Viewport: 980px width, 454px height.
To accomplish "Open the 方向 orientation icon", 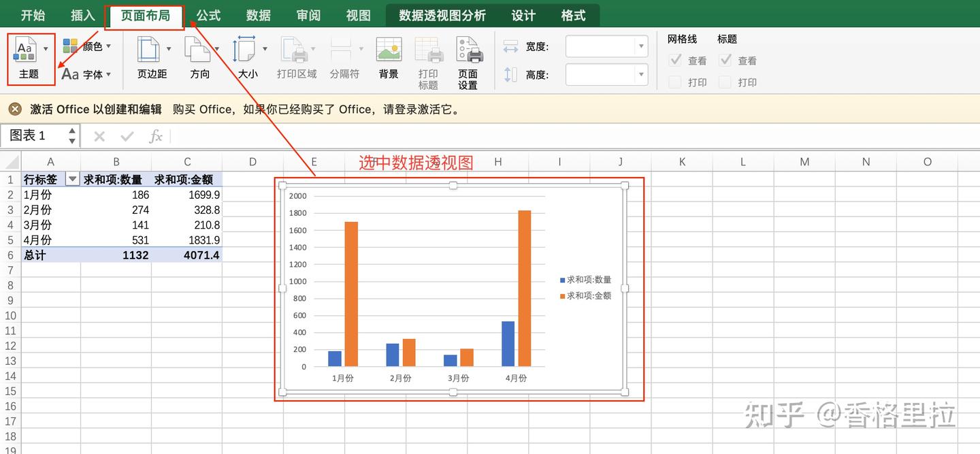I will pos(197,50).
